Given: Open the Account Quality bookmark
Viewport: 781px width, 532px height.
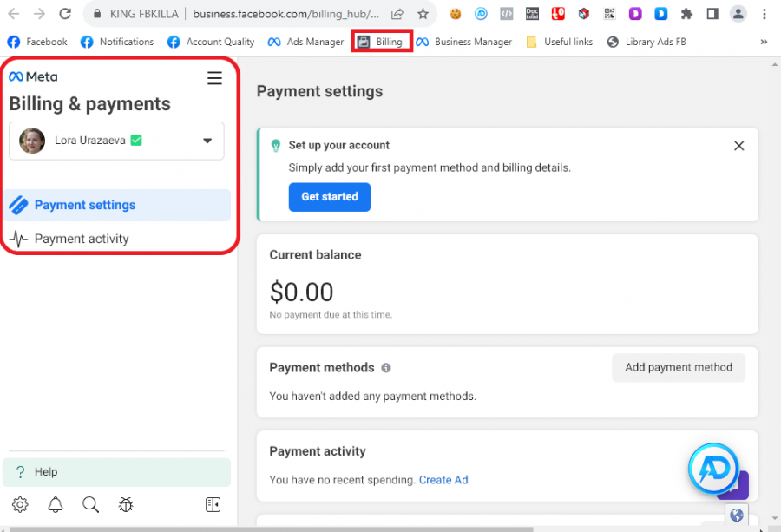Looking at the screenshot, I should [211, 42].
